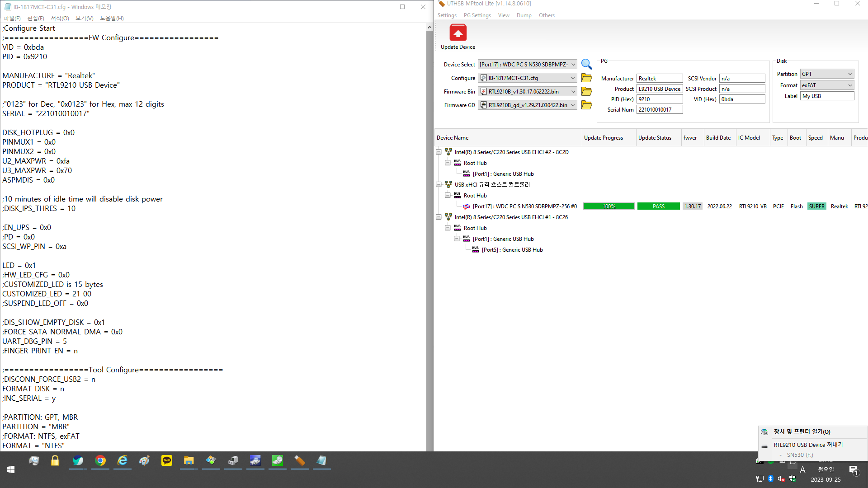Click the red Update Device icon
Image resolution: width=868 pixels, height=488 pixels.
point(458,33)
